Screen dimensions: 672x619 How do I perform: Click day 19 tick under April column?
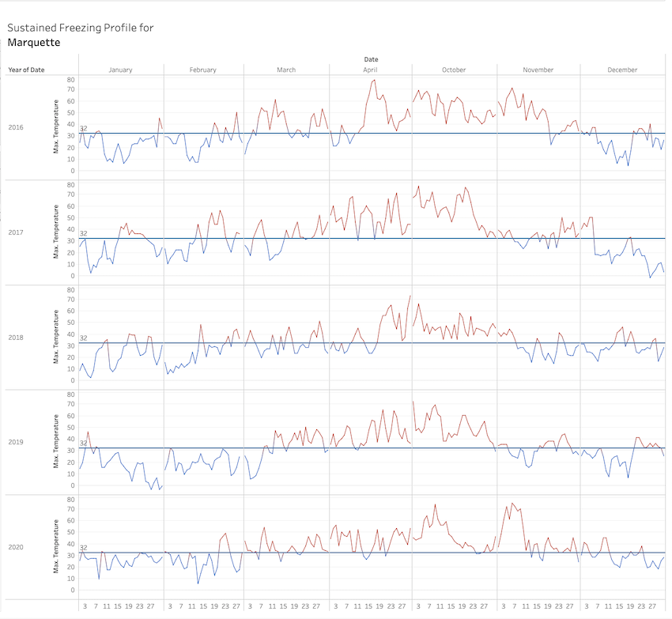click(379, 606)
